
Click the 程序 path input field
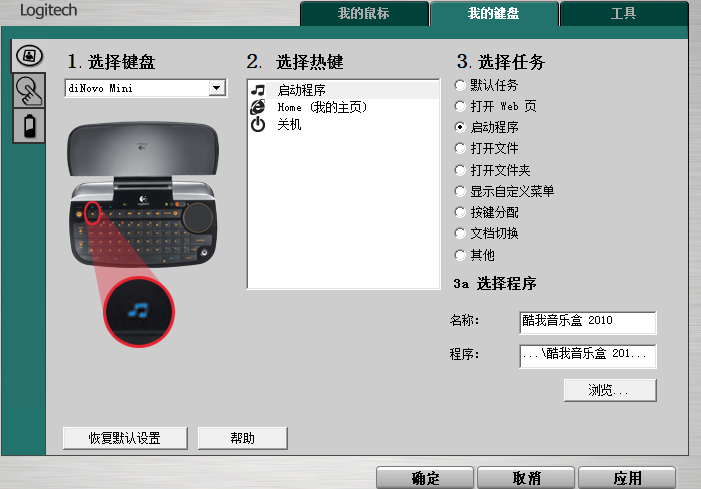click(x=588, y=356)
